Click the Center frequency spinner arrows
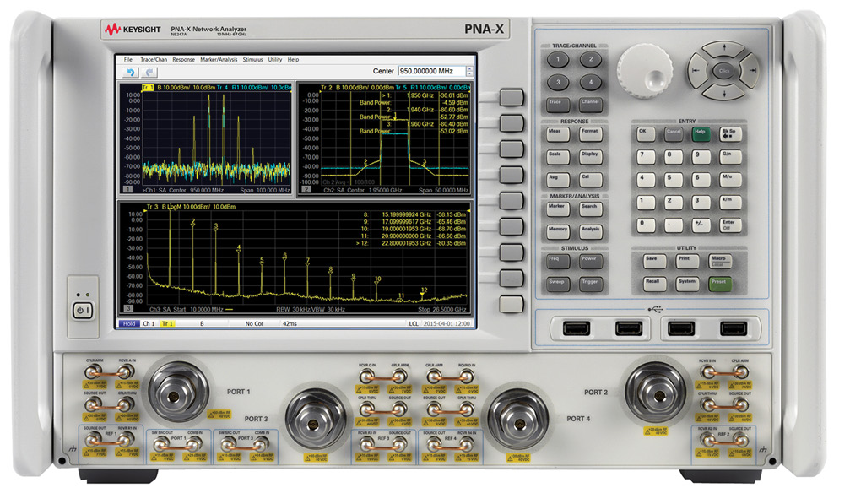 click(470, 72)
